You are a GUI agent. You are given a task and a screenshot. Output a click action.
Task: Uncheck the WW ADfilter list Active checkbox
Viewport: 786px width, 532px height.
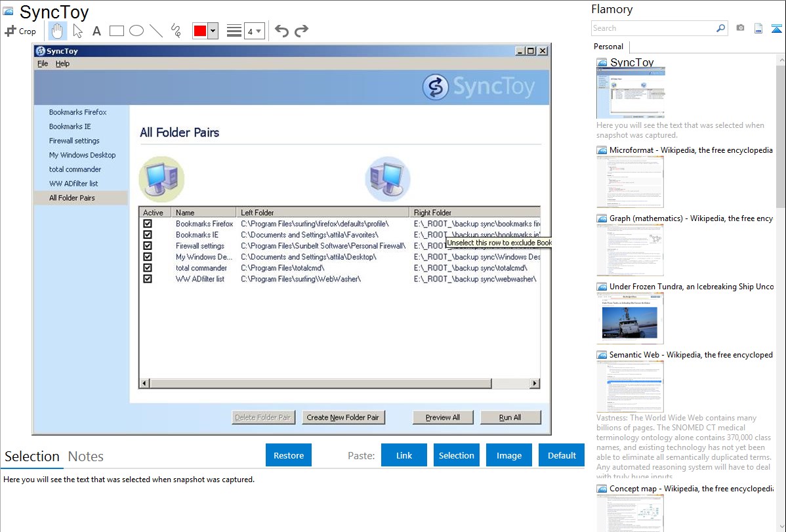(x=148, y=279)
